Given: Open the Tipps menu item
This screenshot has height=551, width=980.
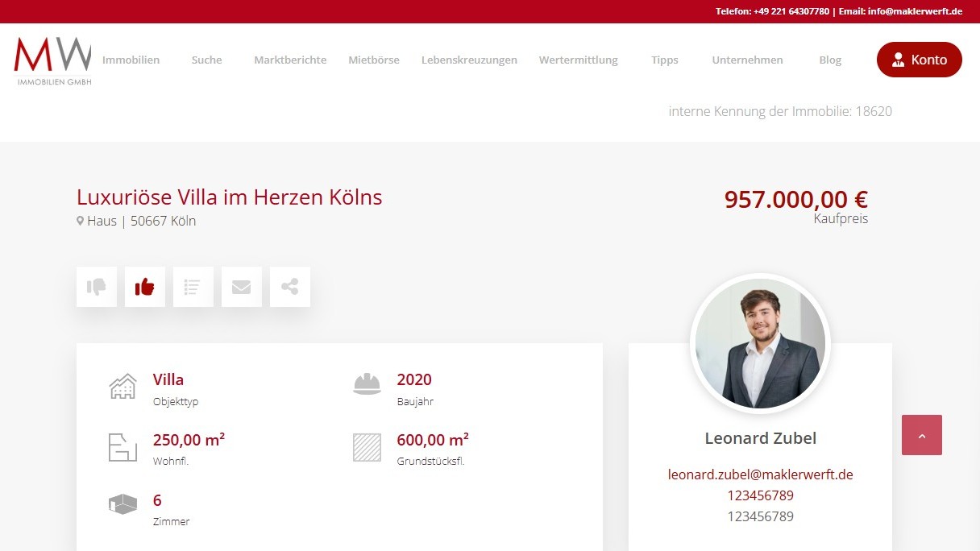Looking at the screenshot, I should click(x=665, y=60).
